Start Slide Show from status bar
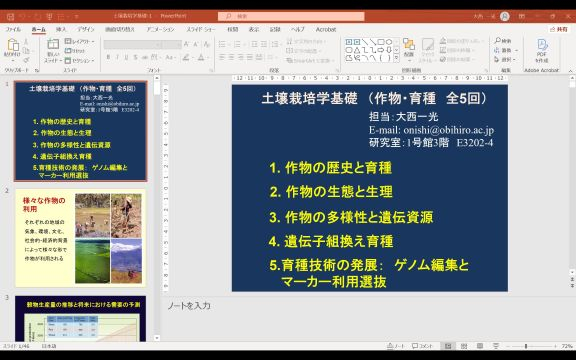 point(496,346)
